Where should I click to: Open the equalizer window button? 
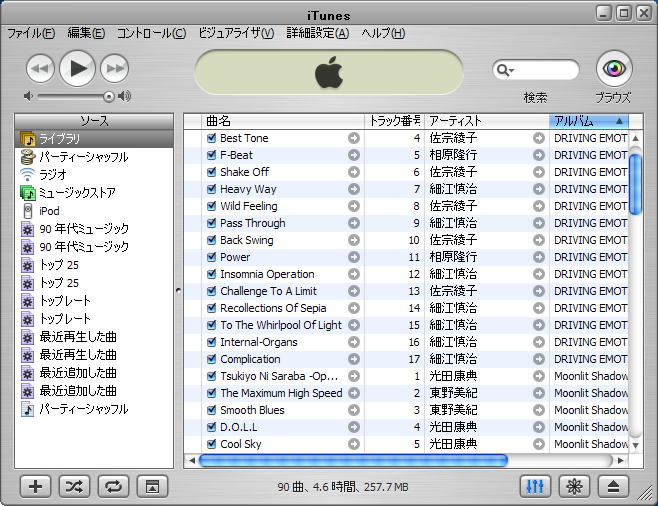[535, 487]
